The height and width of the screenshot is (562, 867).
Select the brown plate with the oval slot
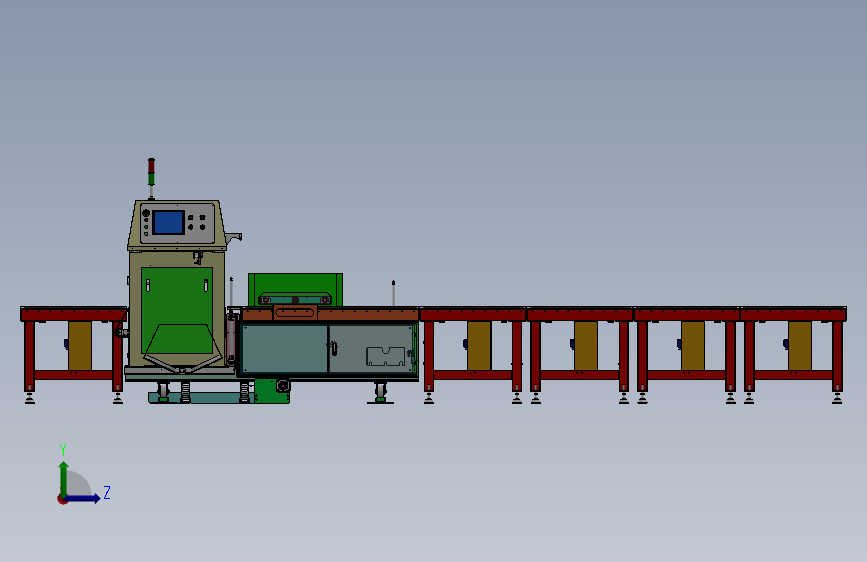pyautogui.click(x=295, y=313)
